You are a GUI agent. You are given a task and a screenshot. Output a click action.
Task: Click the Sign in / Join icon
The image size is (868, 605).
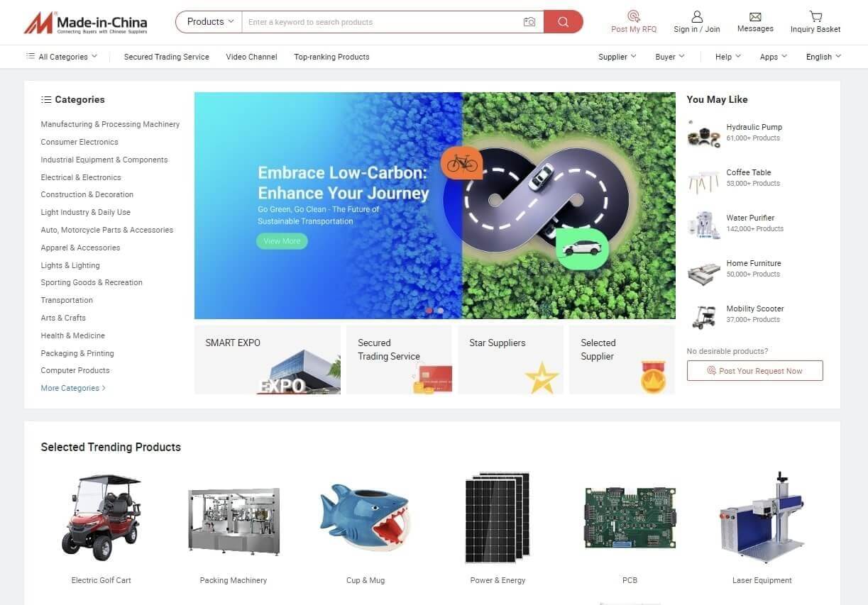(x=697, y=16)
